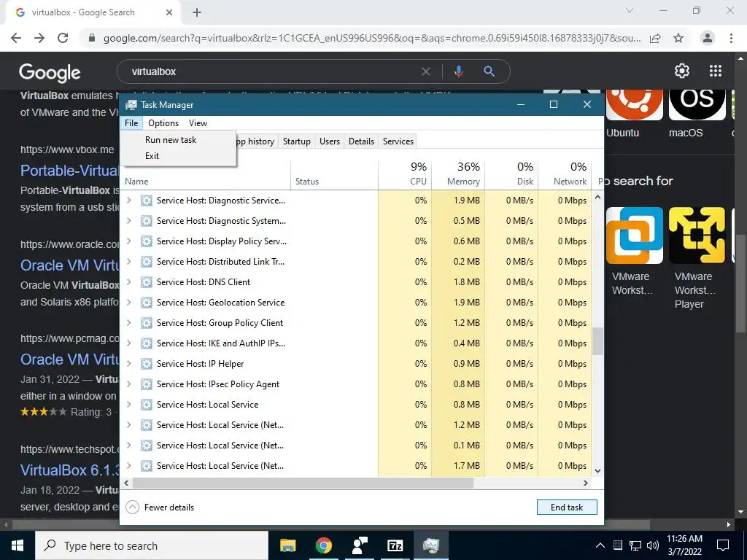Open the Google apps grid
The width and height of the screenshot is (747, 560).
coord(716,71)
